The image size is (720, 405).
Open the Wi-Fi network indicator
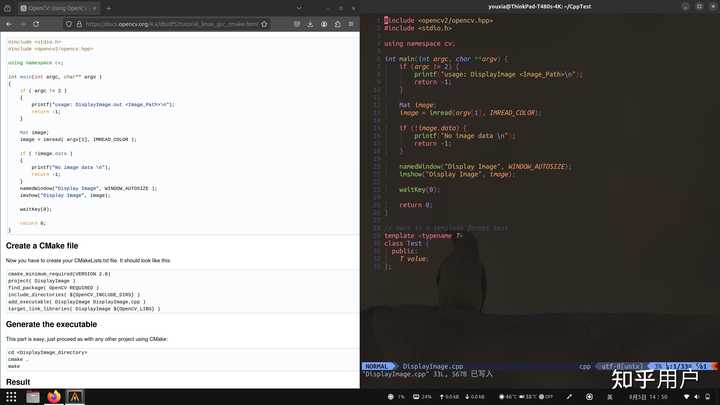[686, 397]
